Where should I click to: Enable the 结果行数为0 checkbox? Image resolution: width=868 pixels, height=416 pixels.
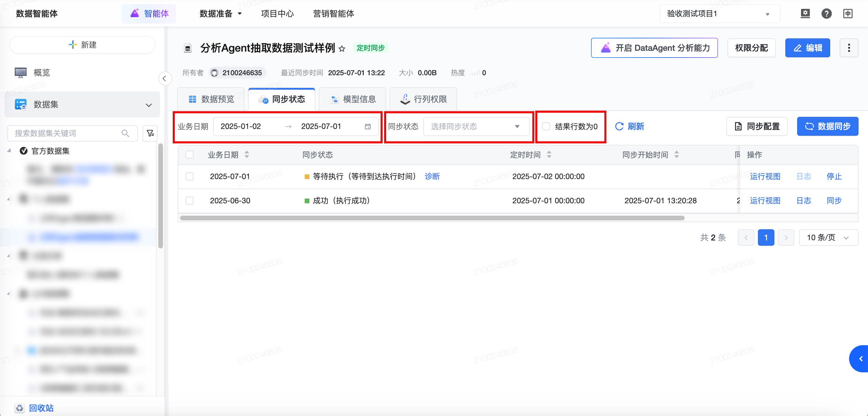pyautogui.click(x=546, y=126)
